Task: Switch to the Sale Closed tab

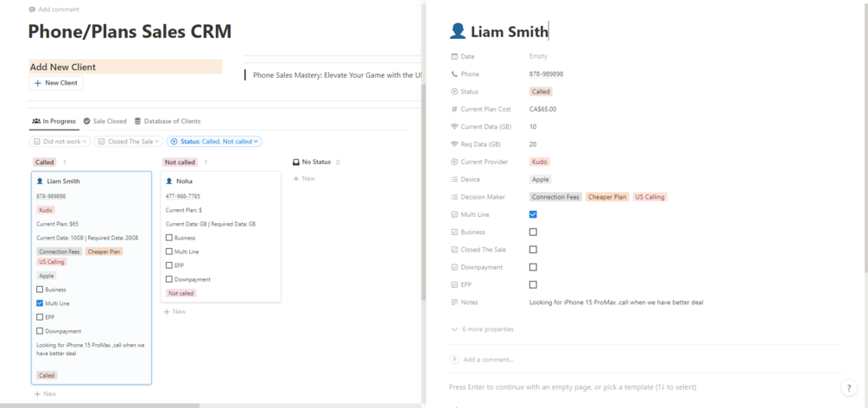Action: coord(105,121)
